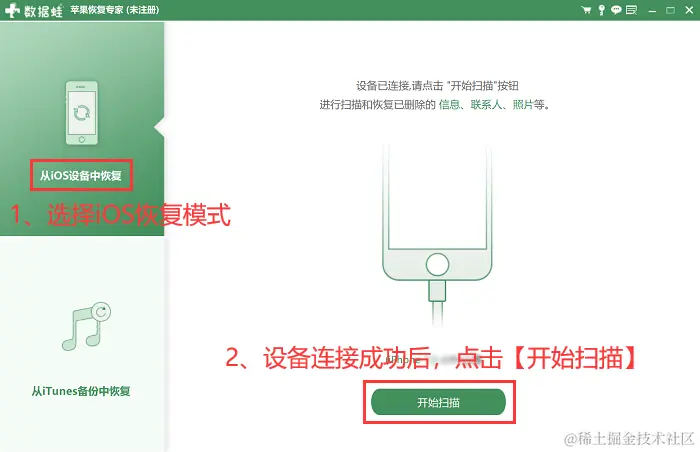
Task: Click the 苹果恢复专家 (未注册) title text
Action: [115, 10]
